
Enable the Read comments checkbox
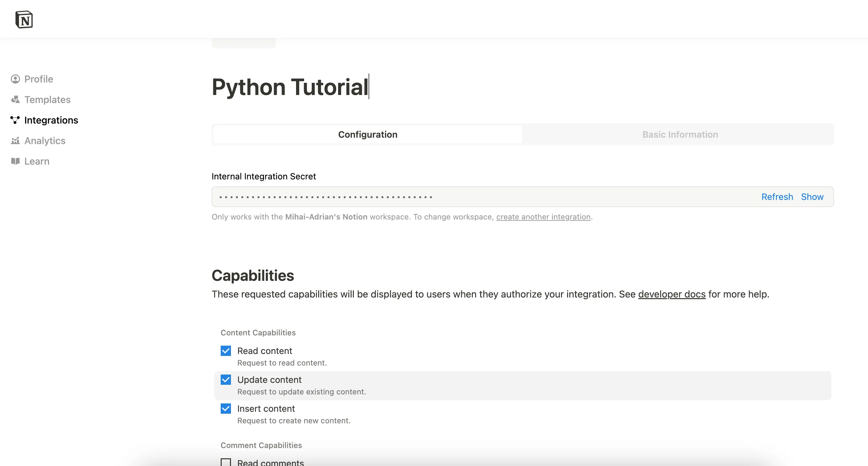tap(226, 462)
